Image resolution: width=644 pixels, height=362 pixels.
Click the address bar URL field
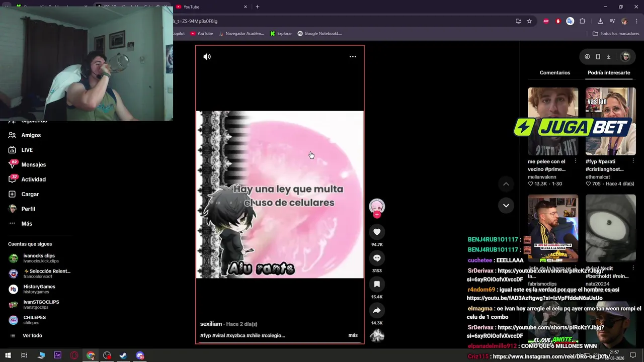pyautogui.click(x=342, y=21)
